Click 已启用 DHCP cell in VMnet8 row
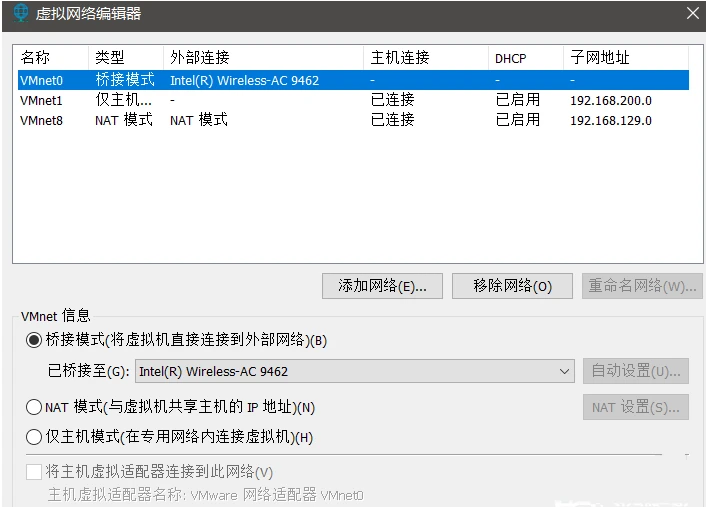 point(518,120)
